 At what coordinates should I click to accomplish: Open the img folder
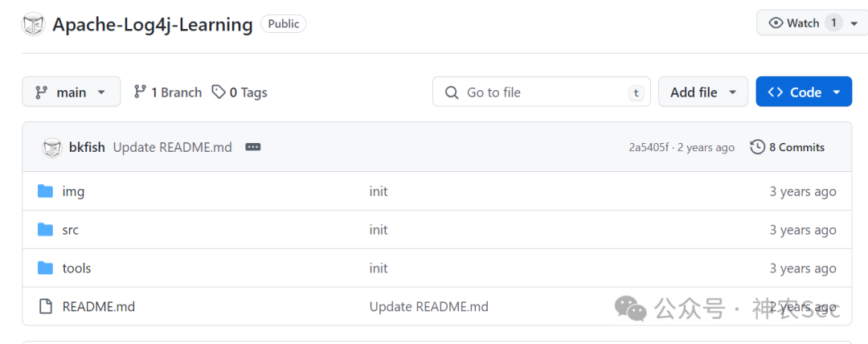point(73,191)
